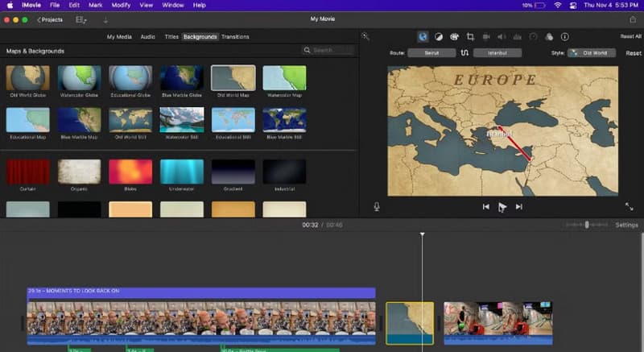Toggle the library list layout button

coord(81,19)
